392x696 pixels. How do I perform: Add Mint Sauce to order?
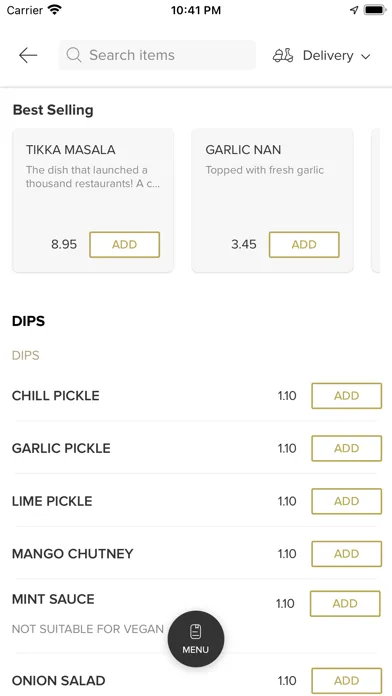click(345, 604)
